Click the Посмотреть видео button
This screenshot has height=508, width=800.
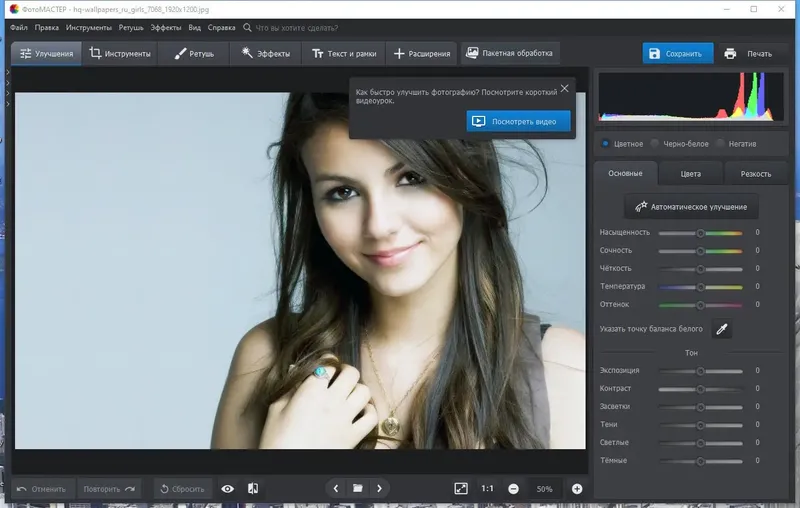[x=518, y=121]
